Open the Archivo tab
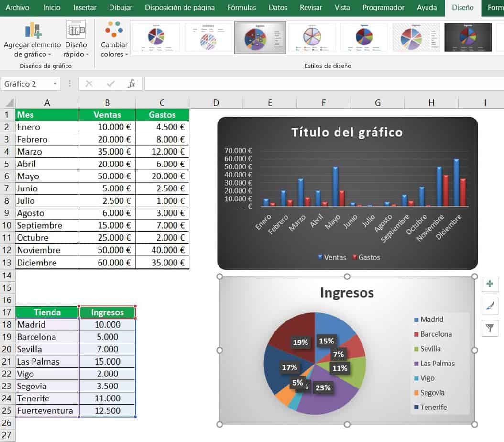Screen dimensions: 504x442 (x=17, y=7)
